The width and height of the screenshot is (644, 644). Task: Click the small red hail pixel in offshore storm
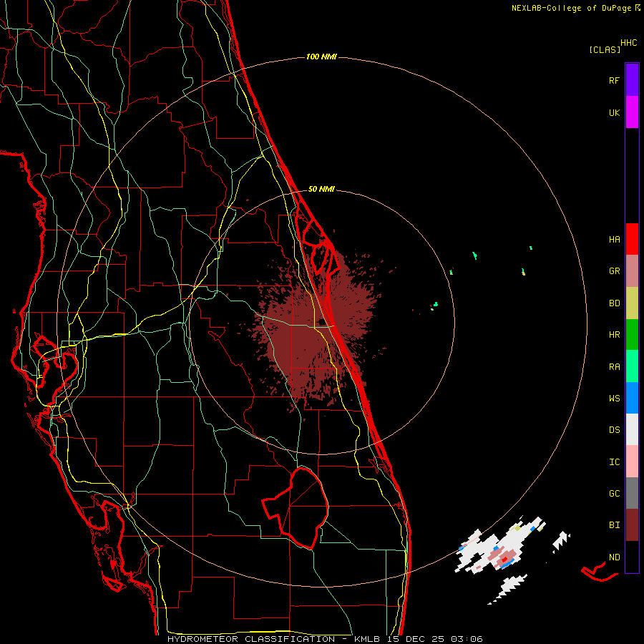click(504, 560)
